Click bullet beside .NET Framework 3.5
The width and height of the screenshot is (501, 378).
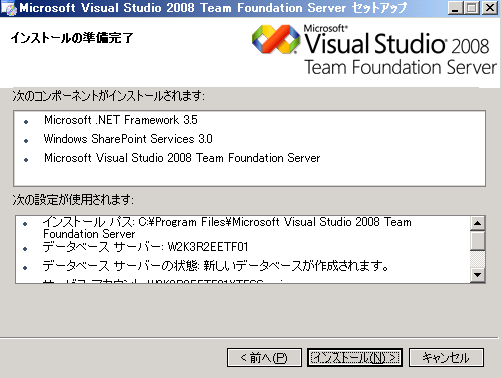26,122
